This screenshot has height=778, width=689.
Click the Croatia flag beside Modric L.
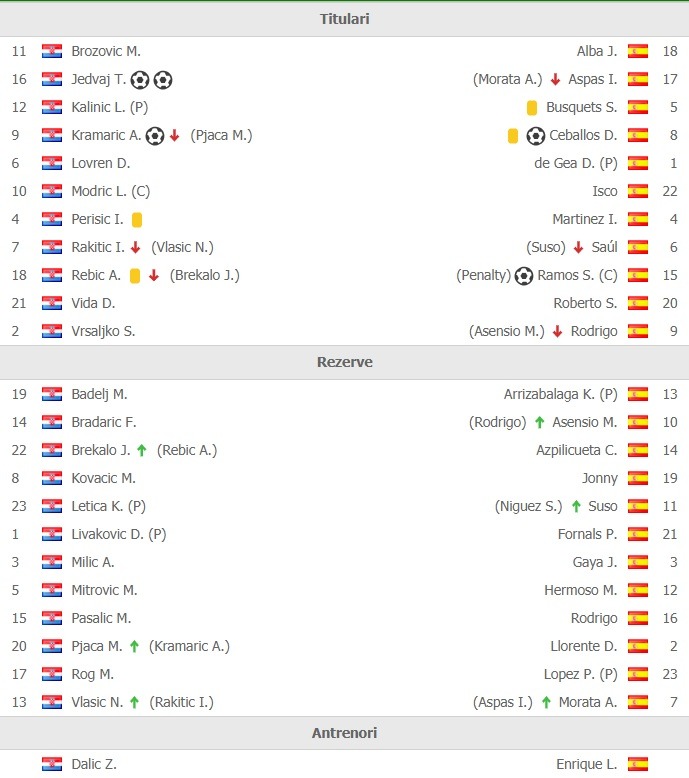tap(52, 191)
